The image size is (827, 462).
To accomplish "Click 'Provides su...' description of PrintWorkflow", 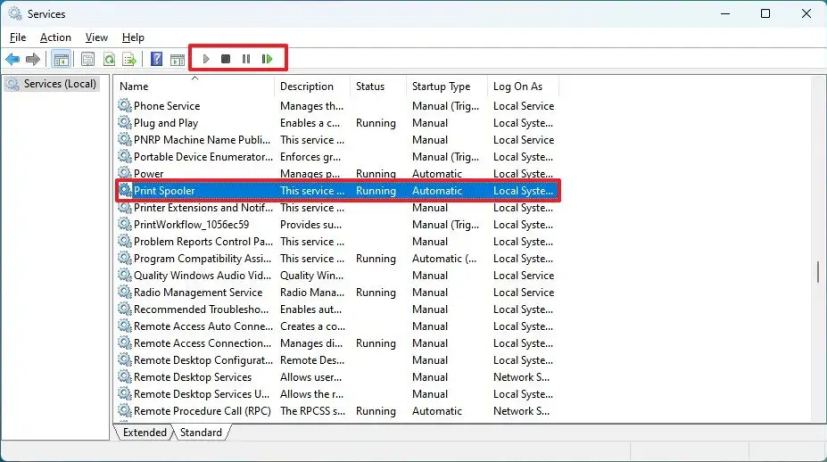I will (x=311, y=224).
